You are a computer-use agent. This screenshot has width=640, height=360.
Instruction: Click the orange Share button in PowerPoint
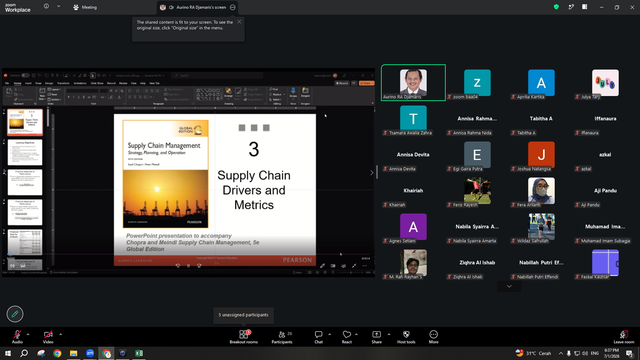pyautogui.click(x=367, y=83)
